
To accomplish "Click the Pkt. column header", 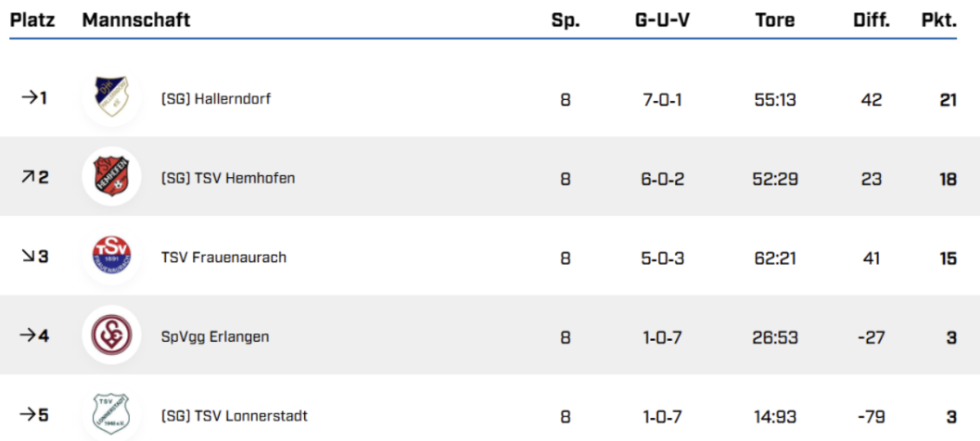I will pos(938,19).
